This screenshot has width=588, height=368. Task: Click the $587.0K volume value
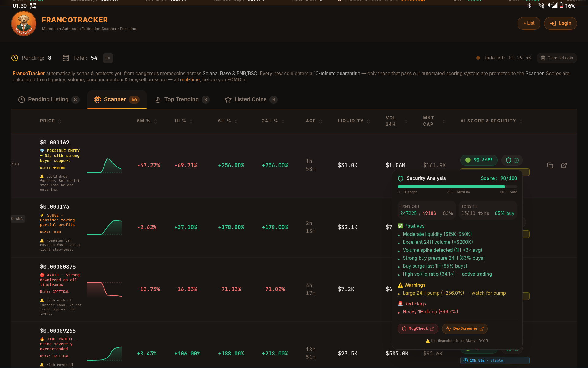click(x=397, y=354)
